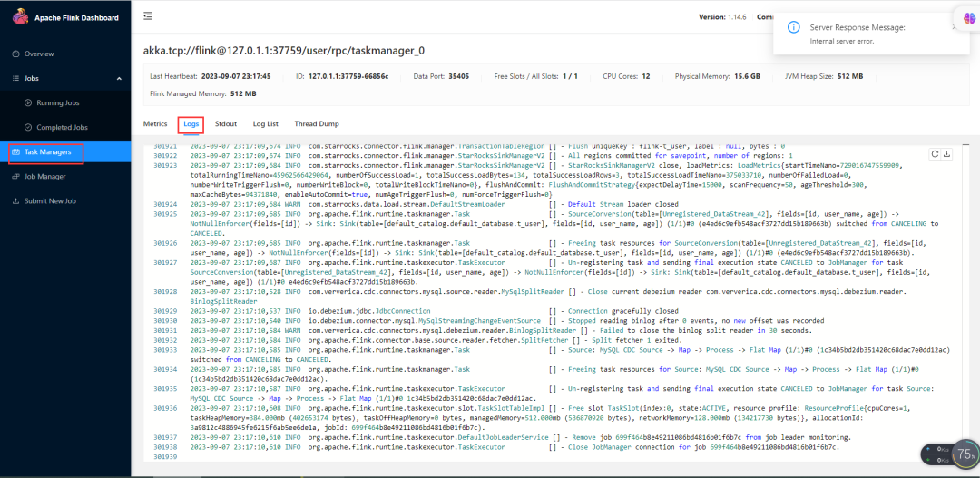Viewport: 980px width, 478px height.
Task: Click the empty last log line 301939
Action: point(165,457)
